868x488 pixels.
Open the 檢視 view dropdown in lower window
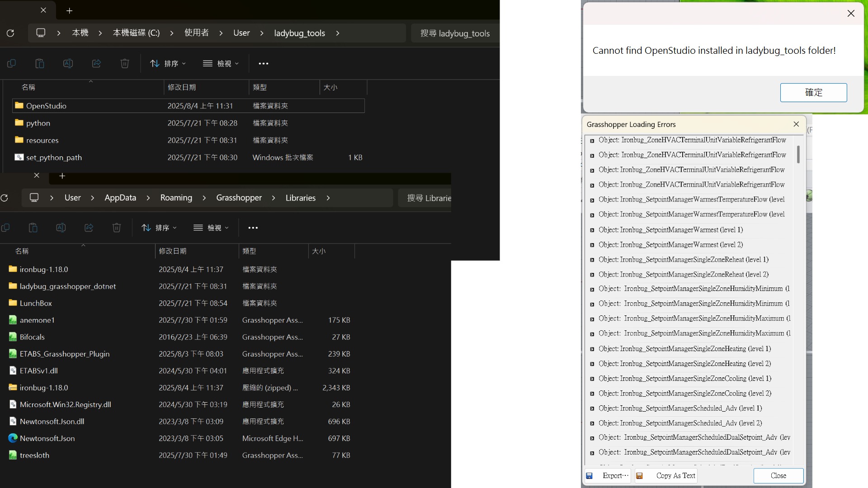[211, 228]
